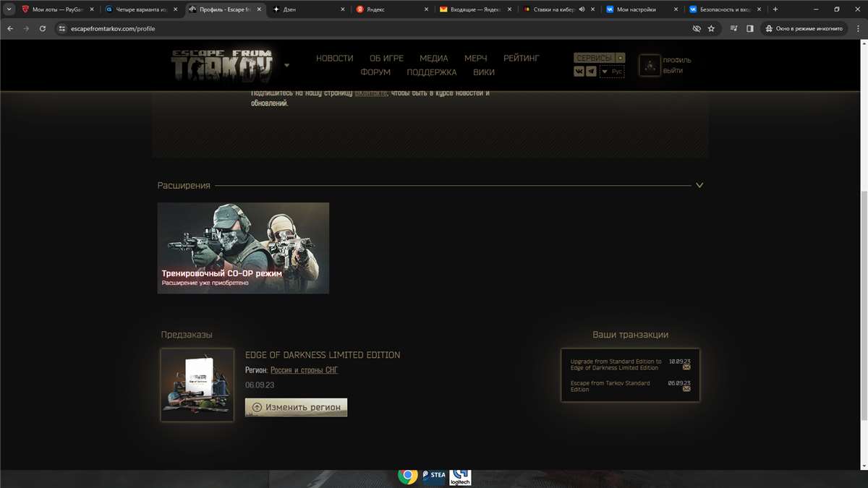
Task: Open the Telegram icon in site header
Action: [x=591, y=72]
